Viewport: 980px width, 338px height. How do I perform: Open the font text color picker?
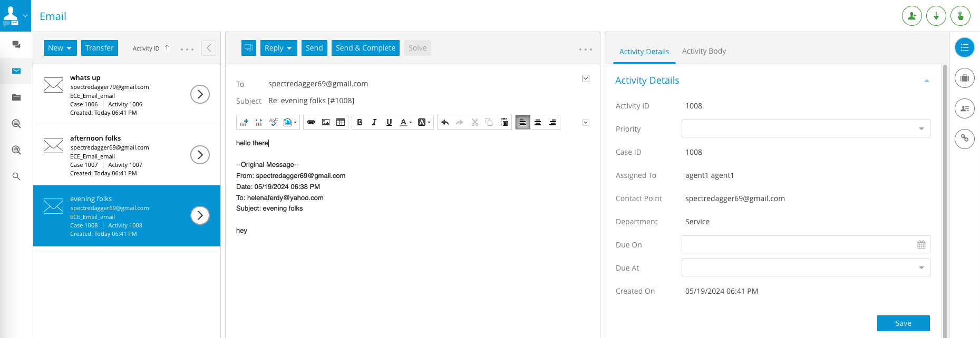point(405,122)
